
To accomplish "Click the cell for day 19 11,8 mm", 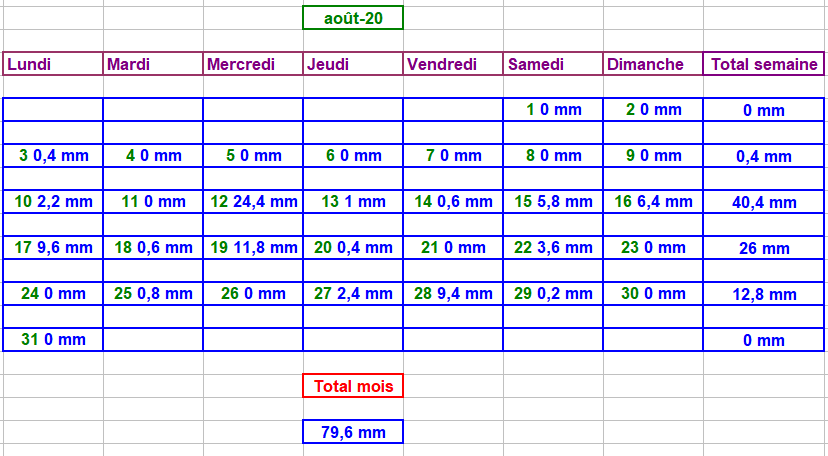I will pos(253,248).
